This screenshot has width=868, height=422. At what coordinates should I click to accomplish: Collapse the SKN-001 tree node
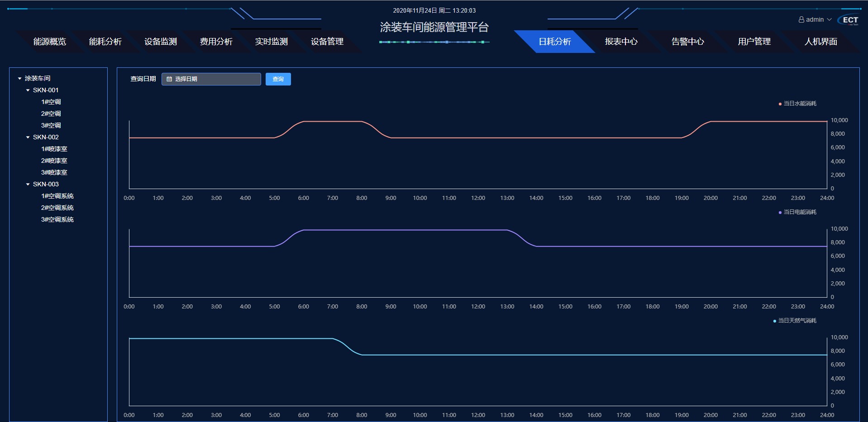[28, 90]
